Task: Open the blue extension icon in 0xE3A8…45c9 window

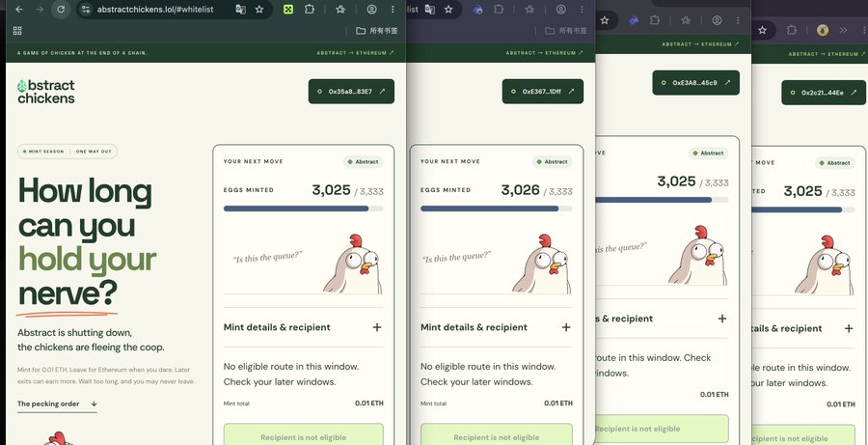Action: tap(634, 20)
